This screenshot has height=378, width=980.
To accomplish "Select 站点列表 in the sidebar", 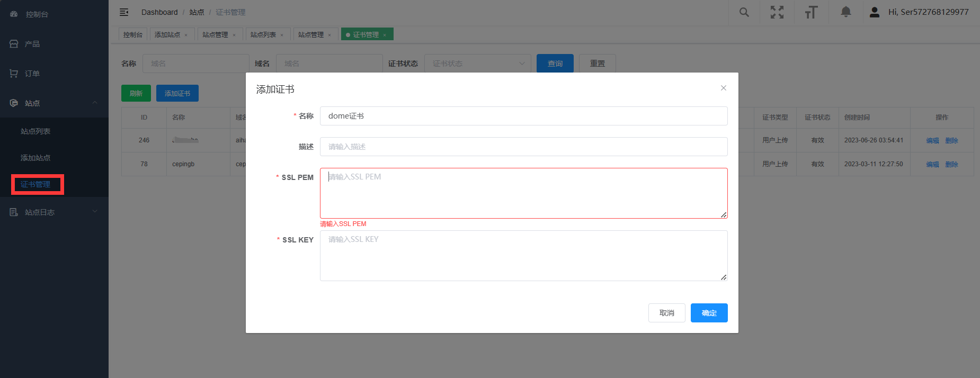I will click(35, 131).
